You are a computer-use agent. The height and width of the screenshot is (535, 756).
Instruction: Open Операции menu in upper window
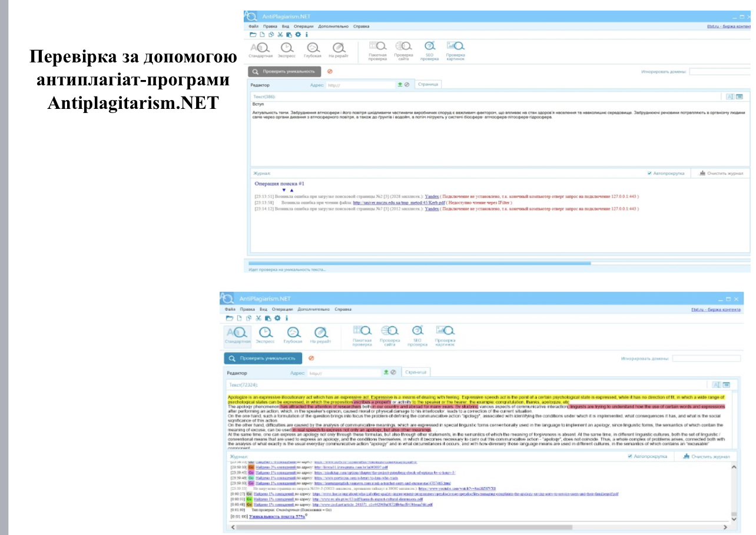[x=304, y=26]
